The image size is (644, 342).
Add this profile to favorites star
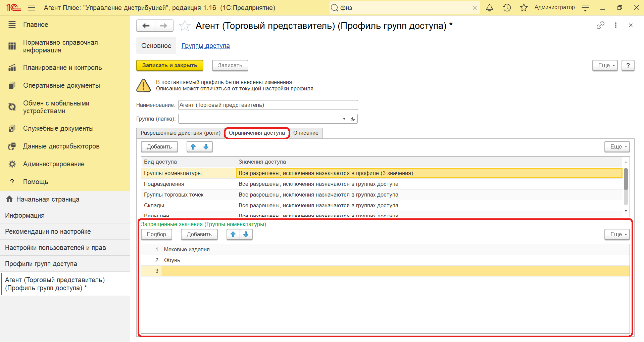185,26
